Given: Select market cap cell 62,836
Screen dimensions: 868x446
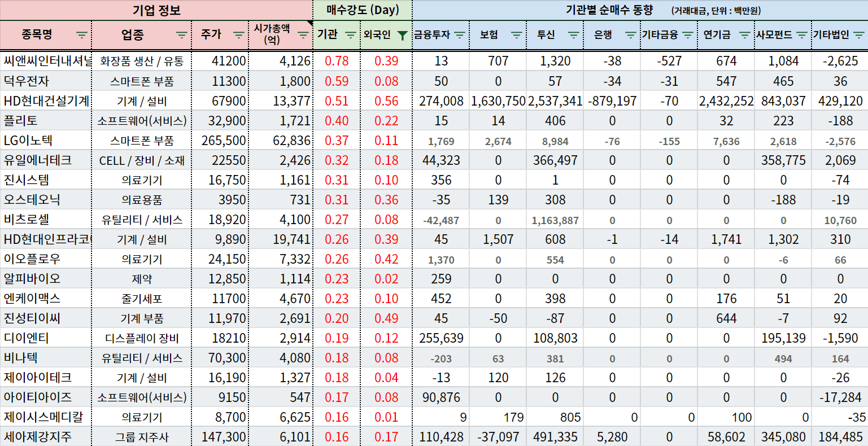Looking at the screenshot, I should point(281,141).
